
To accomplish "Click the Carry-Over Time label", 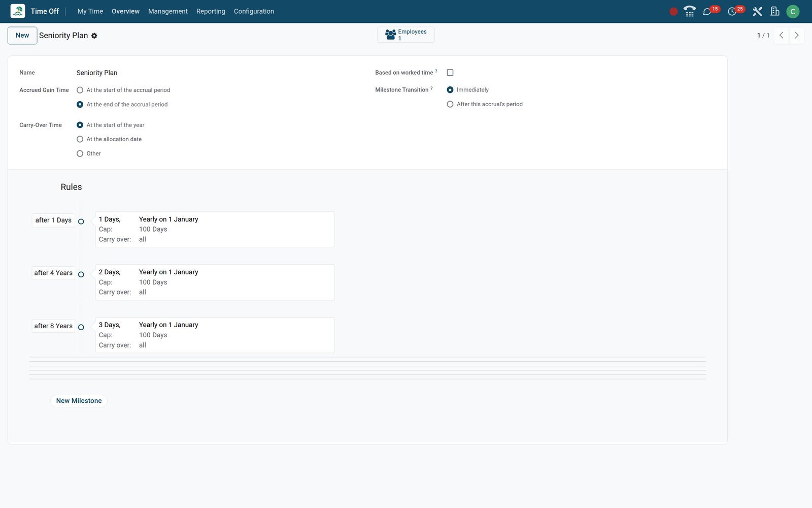I will coord(41,125).
